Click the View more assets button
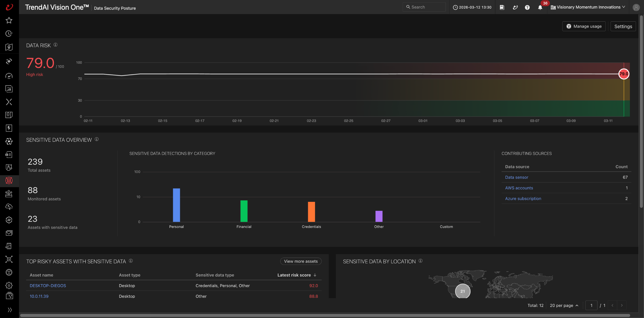This screenshot has width=644, height=318. [301, 261]
